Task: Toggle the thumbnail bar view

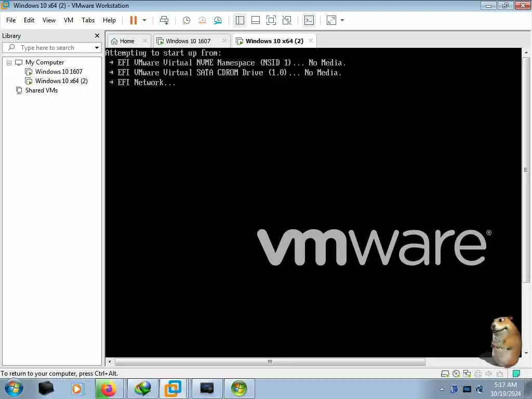Action: (256, 20)
